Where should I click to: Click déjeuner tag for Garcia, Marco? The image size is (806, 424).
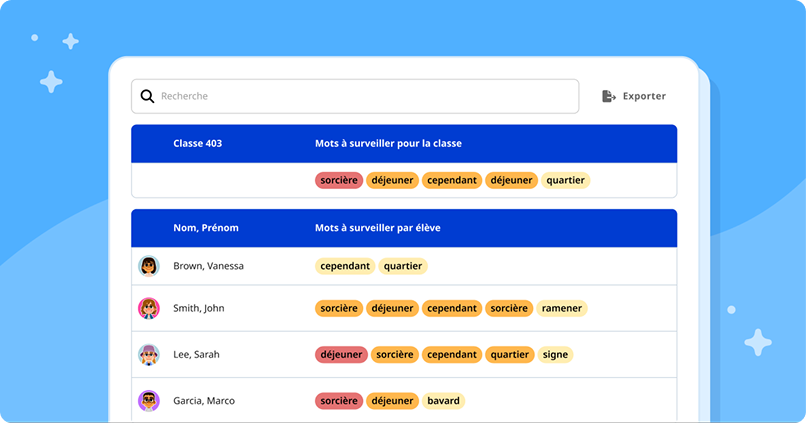tap(393, 401)
